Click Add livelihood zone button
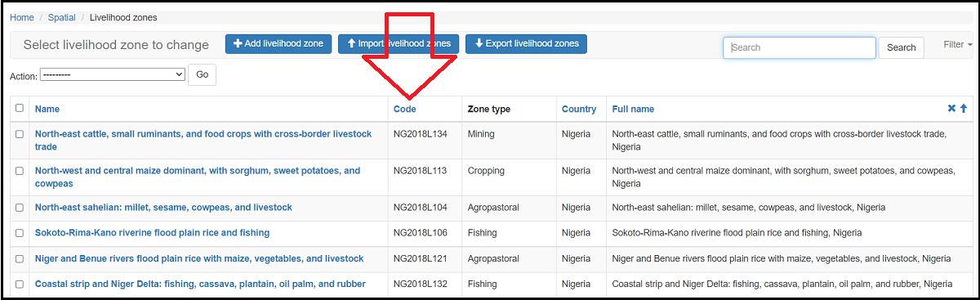The height and width of the screenshot is (300, 980). (x=278, y=44)
